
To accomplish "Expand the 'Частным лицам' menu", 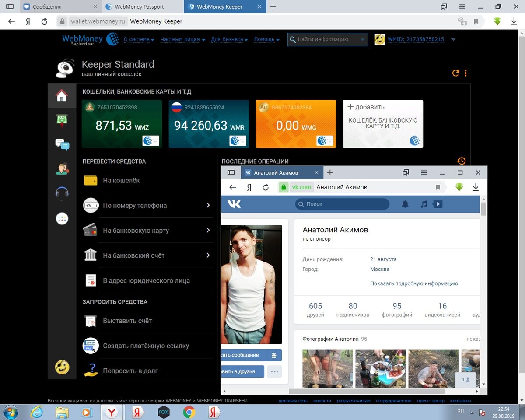I will 183,39.
